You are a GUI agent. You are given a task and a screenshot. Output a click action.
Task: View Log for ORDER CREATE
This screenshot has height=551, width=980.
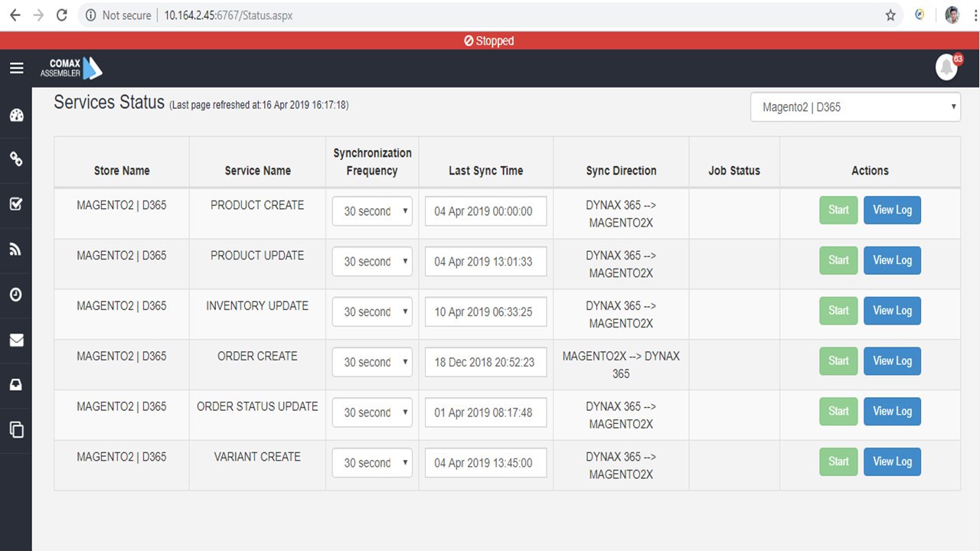tap(893, 361)
